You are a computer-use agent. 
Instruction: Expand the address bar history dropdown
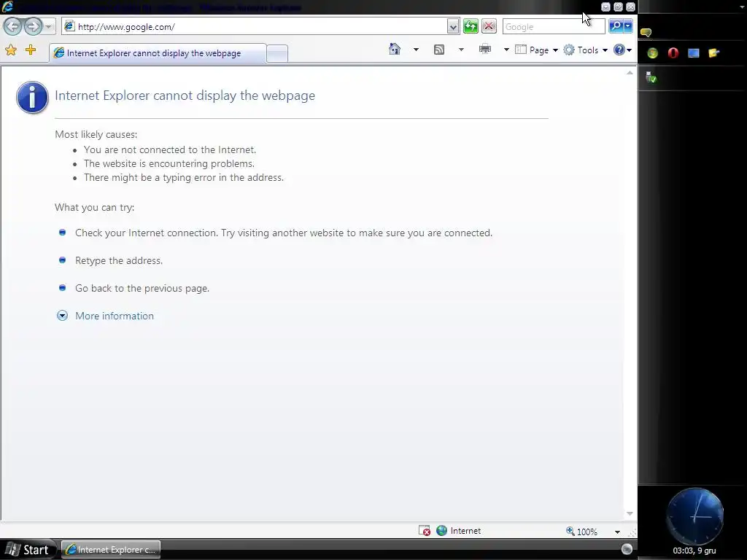click(453, 27)
